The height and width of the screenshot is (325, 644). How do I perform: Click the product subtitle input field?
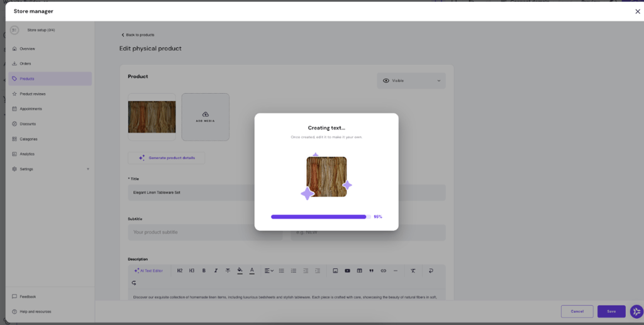(205, 232)
